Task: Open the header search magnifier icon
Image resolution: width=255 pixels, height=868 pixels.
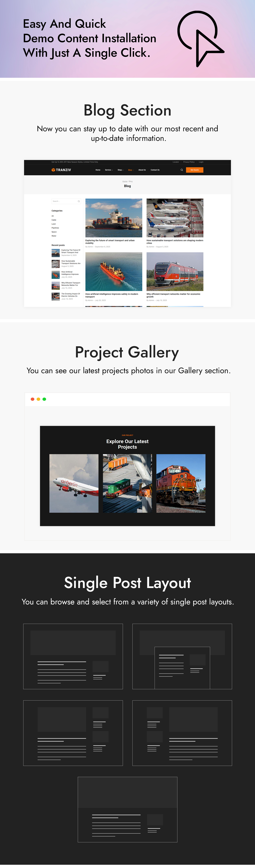Action: pos(182,170)
